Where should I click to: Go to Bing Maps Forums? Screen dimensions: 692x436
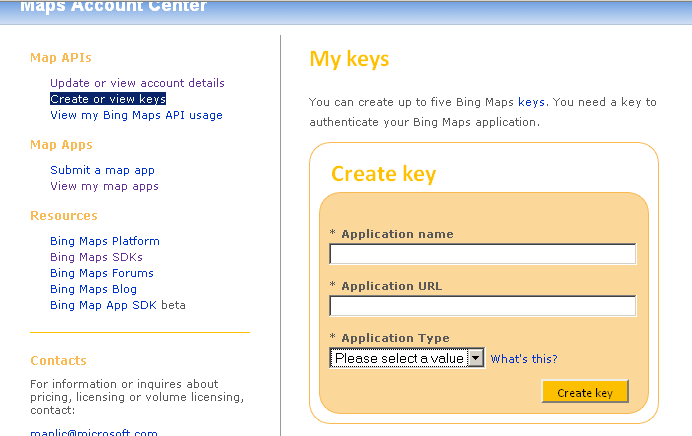tap(102, 273)
